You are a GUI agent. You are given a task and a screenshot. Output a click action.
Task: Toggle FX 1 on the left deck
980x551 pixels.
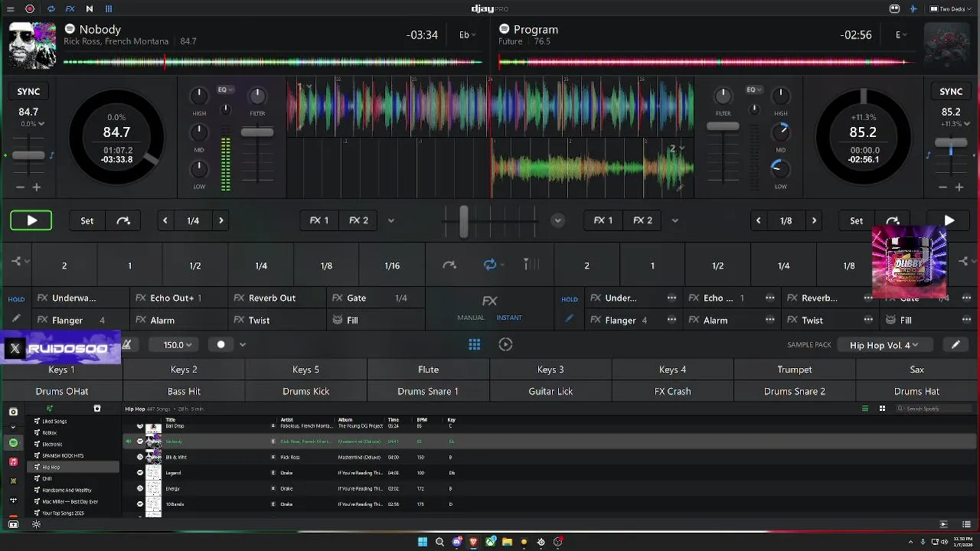click(x=319, y=220)
